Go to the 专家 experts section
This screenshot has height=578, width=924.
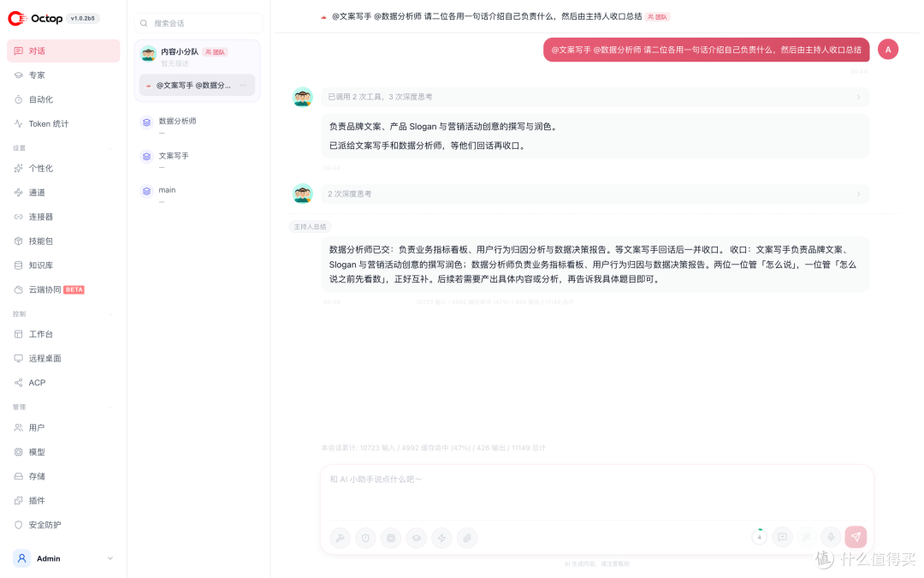(x=63, y=74)
